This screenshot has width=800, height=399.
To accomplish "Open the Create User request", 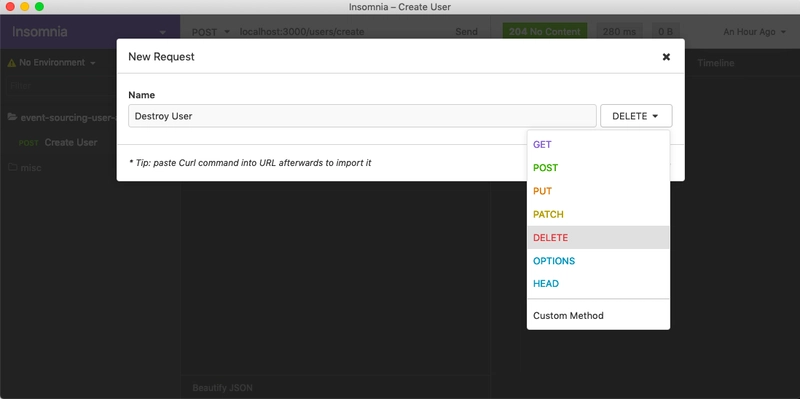I will (x=70, y=142).
